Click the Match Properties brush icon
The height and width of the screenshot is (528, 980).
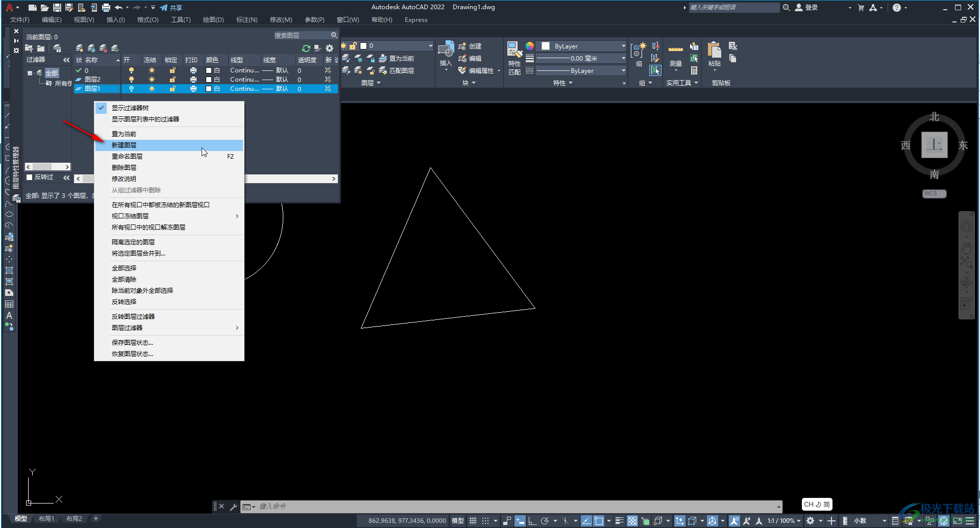click(514, 49)
